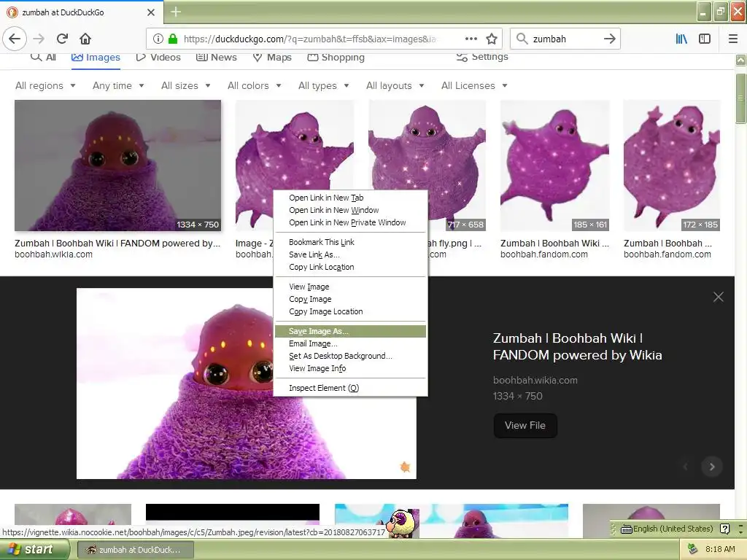Open the language bar keyboard icon
The image size is (747, 560).
pyautogui.click(x=626, y=529)
